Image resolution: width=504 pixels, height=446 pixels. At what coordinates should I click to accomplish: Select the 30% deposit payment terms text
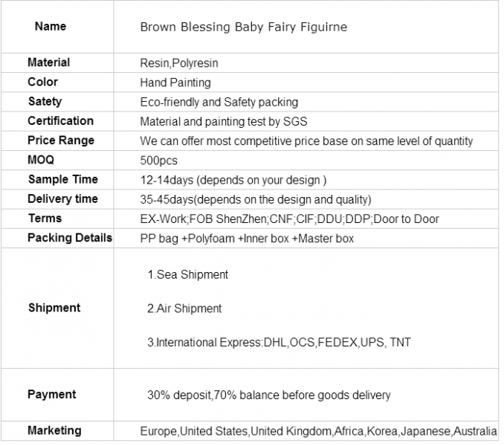click(x=269, y=395)
